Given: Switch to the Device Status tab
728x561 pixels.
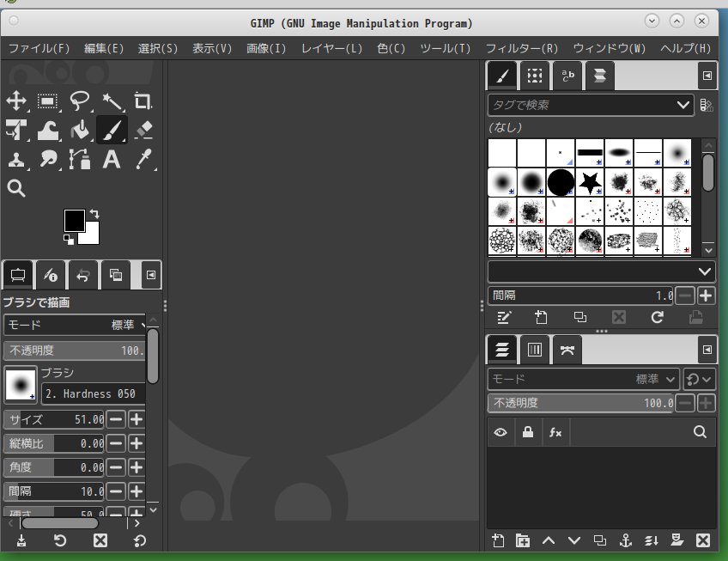Looking at the screenshot, I should (51, 275).
